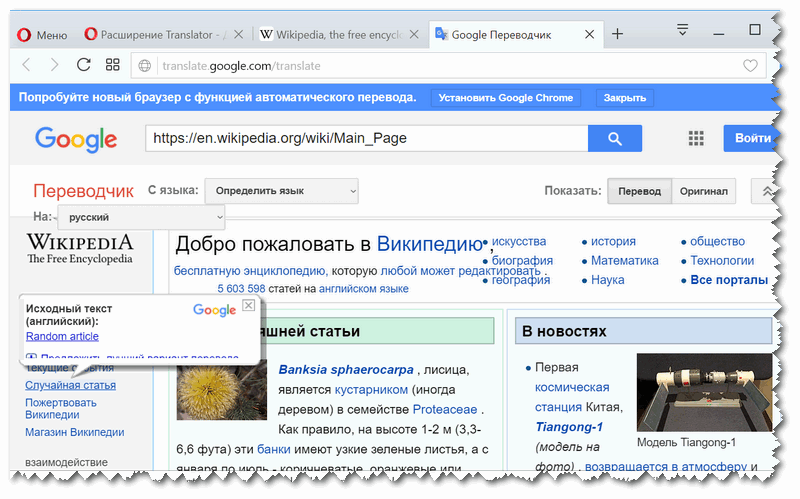800x499 pixels.
Task: Close the Wikipedia tab
Action: coord(414,35)
